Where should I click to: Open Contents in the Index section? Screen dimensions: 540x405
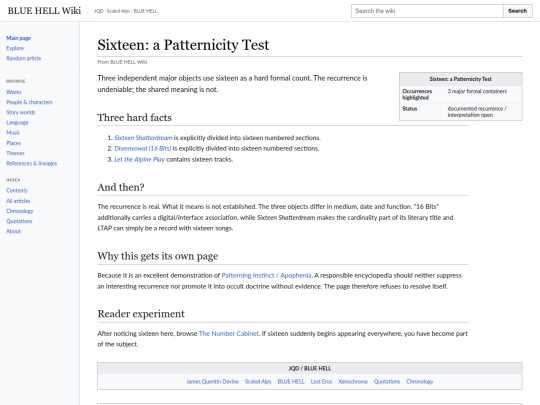click(x=17, y=190)
